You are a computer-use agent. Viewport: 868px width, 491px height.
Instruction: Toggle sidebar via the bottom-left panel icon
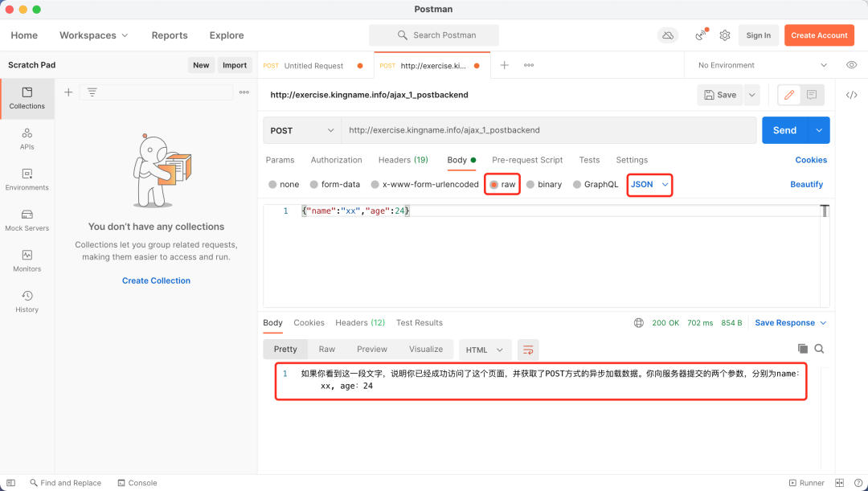pos(11,483)
